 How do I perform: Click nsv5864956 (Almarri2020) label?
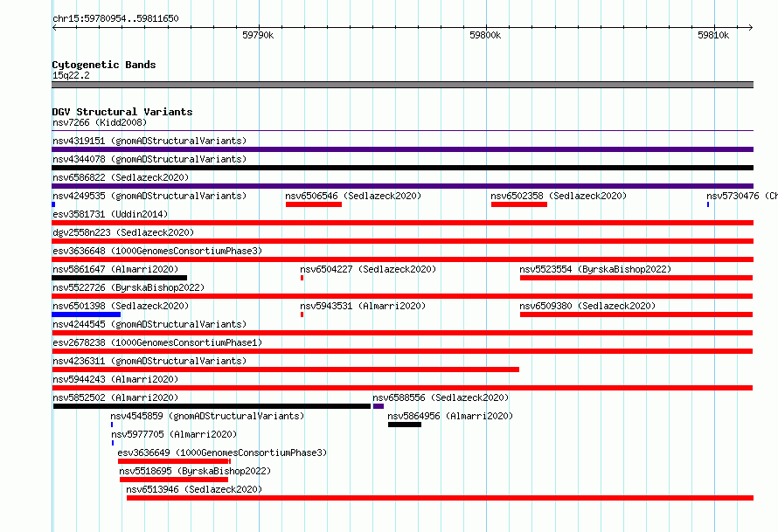(x=450, y=416)
